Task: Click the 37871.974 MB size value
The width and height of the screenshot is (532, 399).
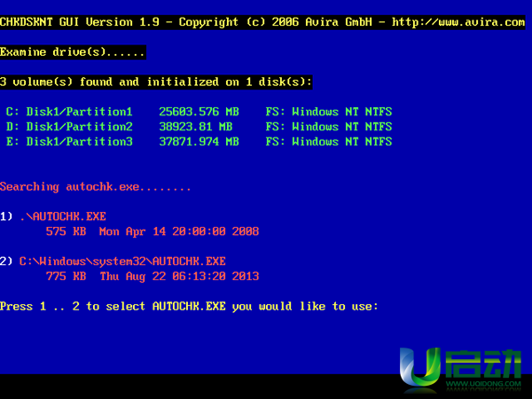Action: (199, 142)
